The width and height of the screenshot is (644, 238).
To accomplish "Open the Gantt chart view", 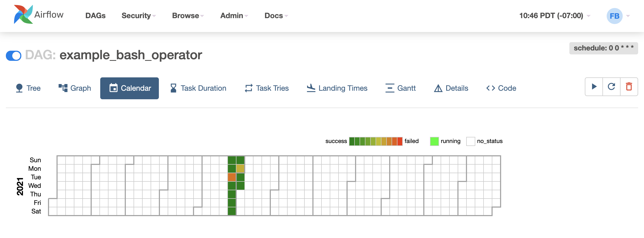I will click(400, 88).
